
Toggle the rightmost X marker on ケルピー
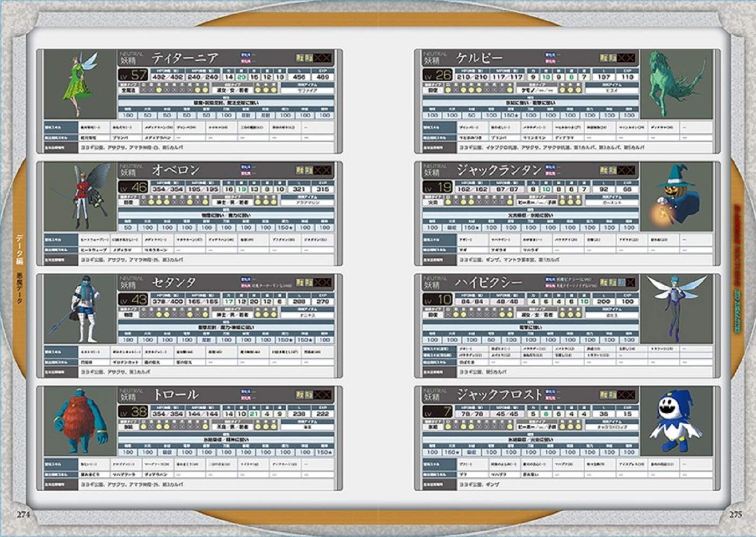[x=630, y=58]
